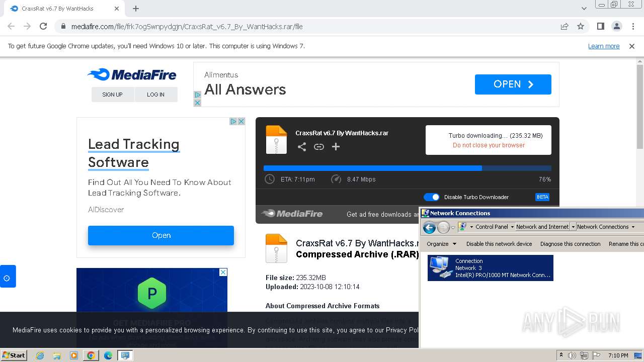Click forward arrow in Network Connections
This screenshot has width=644, height=362.
click(443, 227)
